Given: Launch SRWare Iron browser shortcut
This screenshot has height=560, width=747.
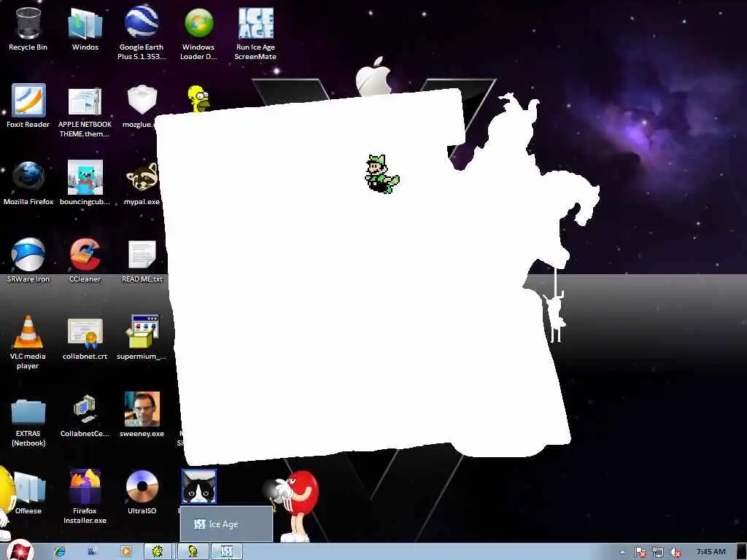Looking at the screenshot, I should tap(28, 260).
